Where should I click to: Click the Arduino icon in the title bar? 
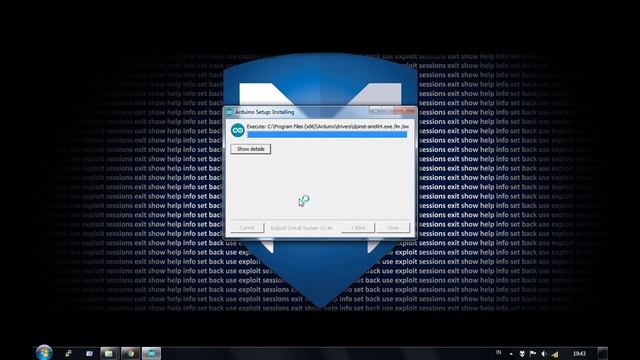coord(229,112)
